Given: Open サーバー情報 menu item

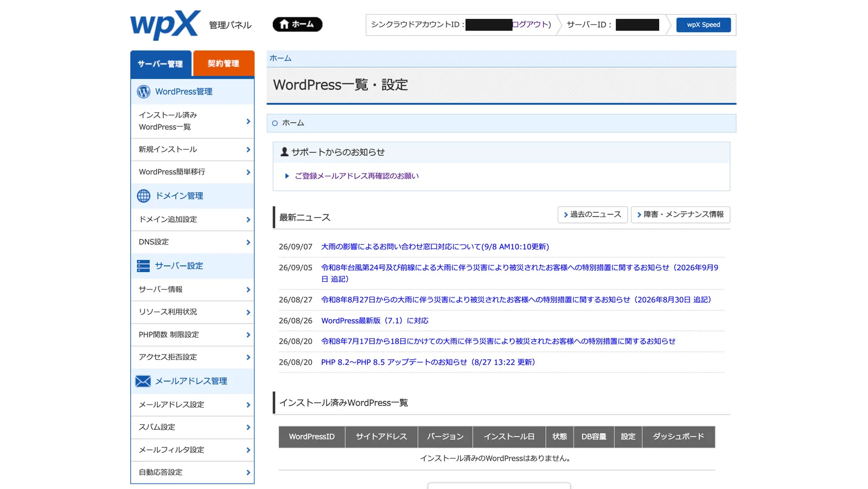Looking at the screenshot, I should (x=193, y=289).
